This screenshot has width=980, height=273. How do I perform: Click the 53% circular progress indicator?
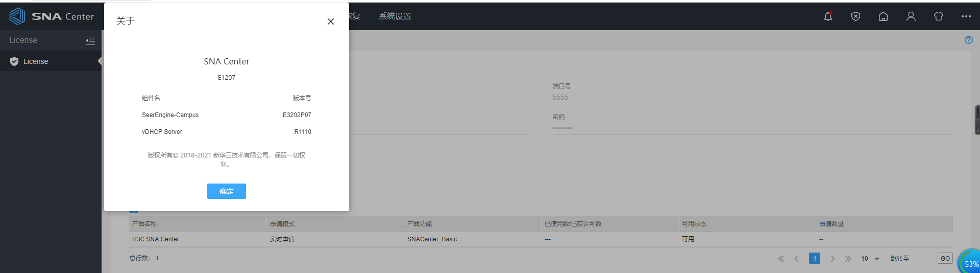[970, 262]
